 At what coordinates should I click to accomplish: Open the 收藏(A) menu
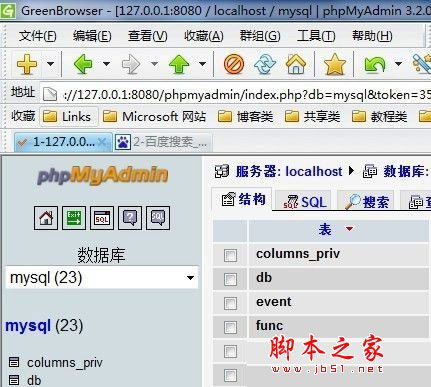(203, 36)
